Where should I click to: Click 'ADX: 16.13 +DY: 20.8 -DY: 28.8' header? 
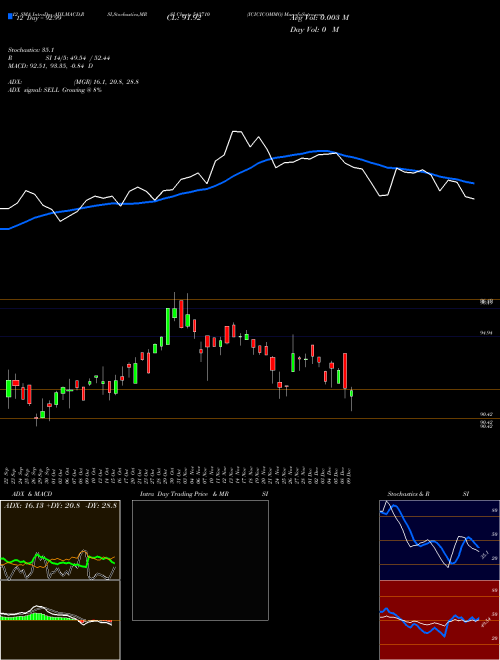(x=60, y=505)
